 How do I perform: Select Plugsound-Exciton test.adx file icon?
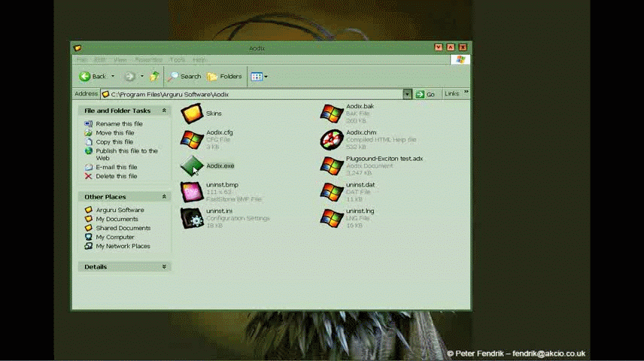(x=332, y=166)
